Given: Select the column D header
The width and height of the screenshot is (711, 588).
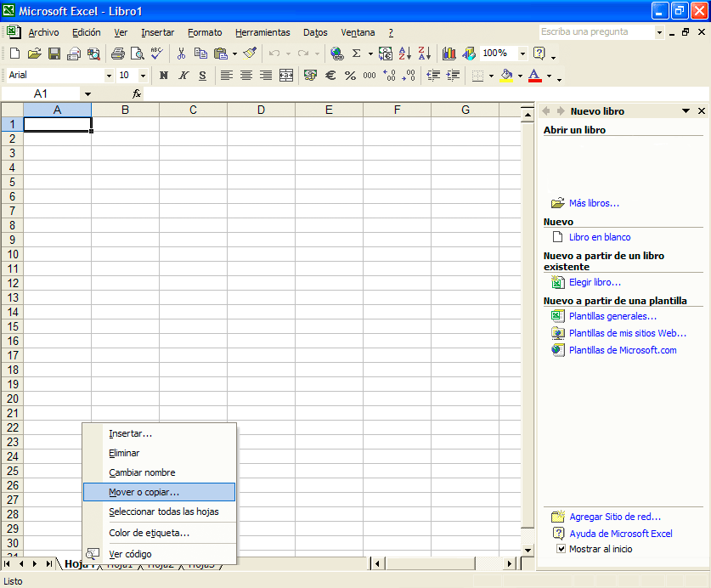Looking at the screenshot, I should pyautogui.click(x=261, y=110).
